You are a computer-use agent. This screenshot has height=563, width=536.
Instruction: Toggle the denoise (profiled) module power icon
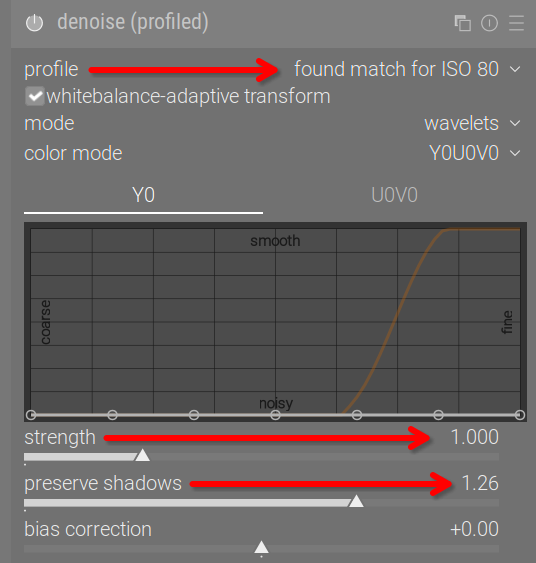[x=34, y=23]
